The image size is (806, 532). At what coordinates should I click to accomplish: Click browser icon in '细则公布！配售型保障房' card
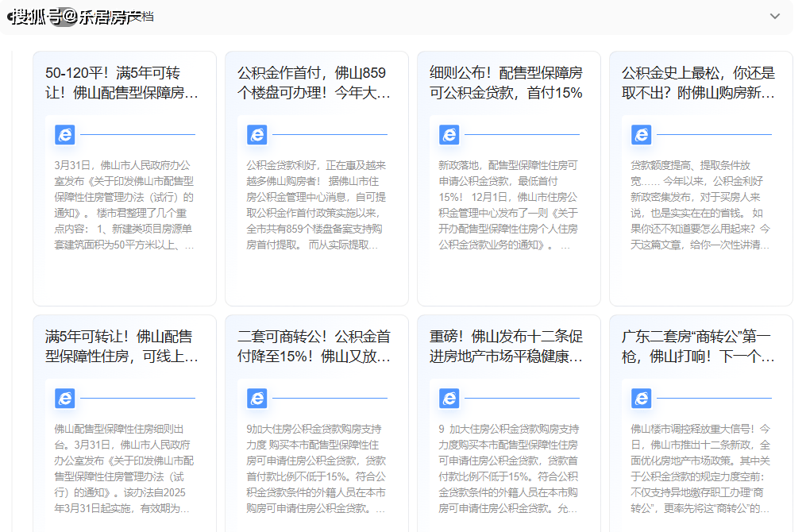[449, 135]
